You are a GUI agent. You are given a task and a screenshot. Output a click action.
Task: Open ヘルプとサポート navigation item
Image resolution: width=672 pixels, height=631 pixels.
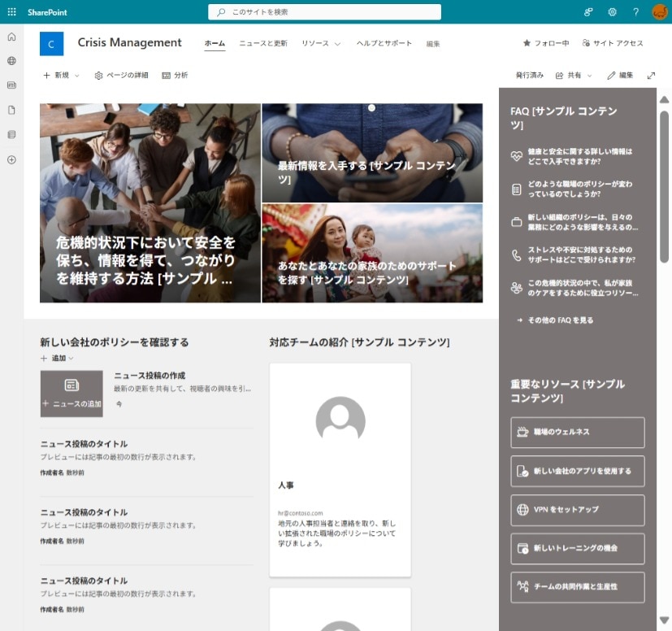click(x=384, y=43)
